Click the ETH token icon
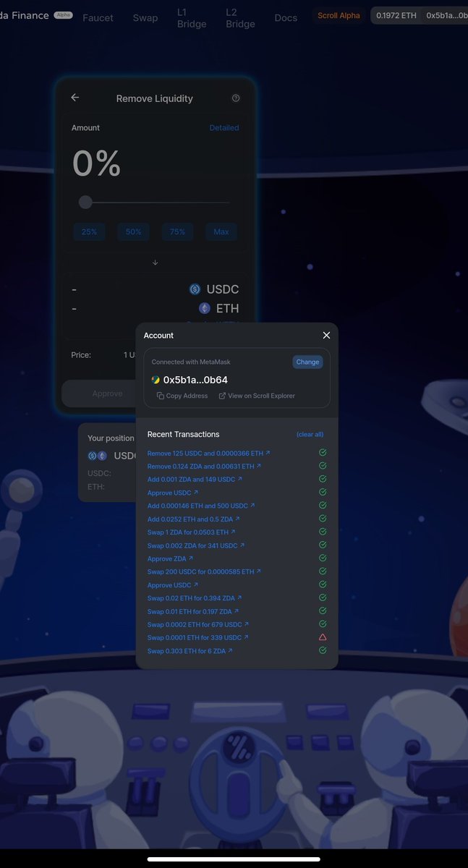468x868 pixels. [205, 308]
